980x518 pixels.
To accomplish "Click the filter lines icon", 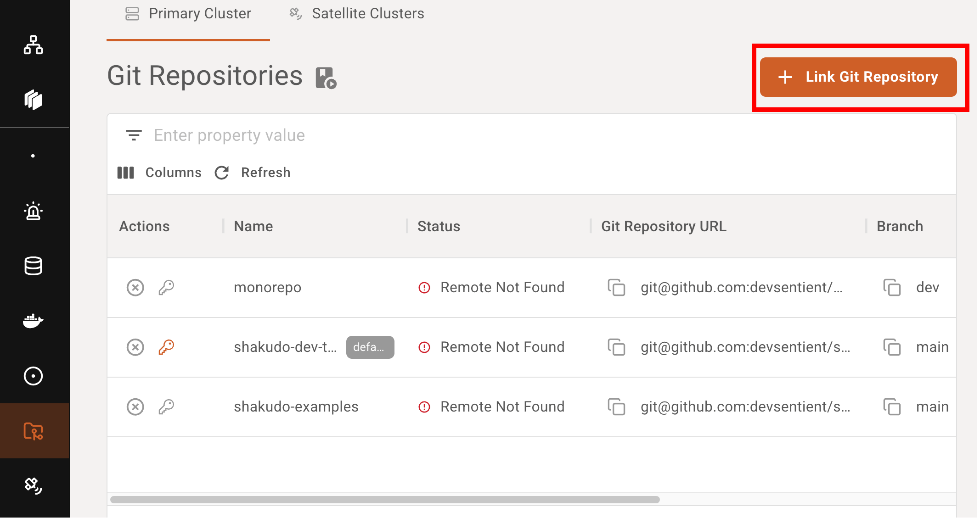I will click(134, 135).
